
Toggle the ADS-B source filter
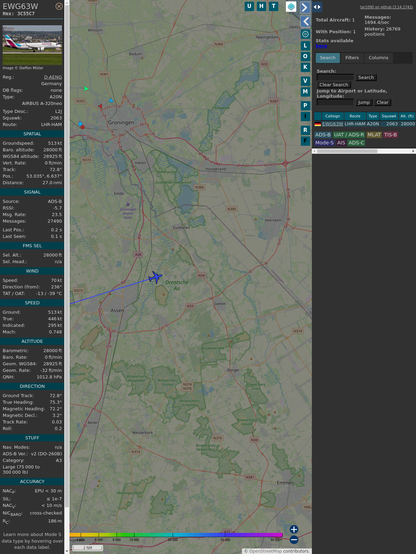(323, 135)
